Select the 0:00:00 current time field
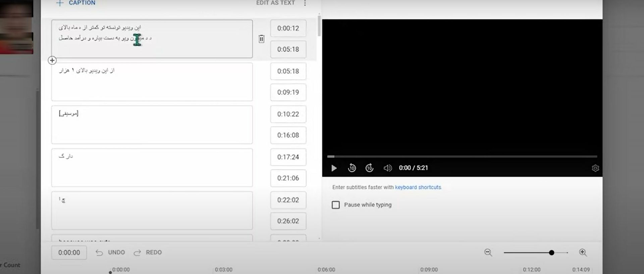The height and width of the screenshot is (274, 644). coord(69,253)
